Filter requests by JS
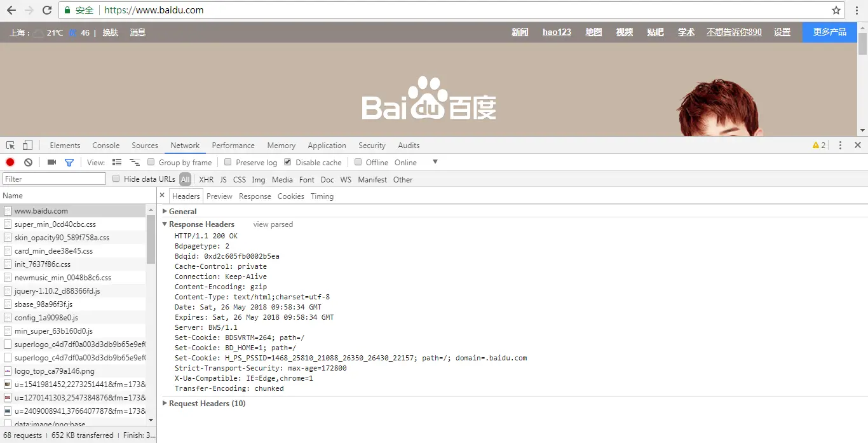Viewport: 868px width, 443px height. (x=223, y=180)
